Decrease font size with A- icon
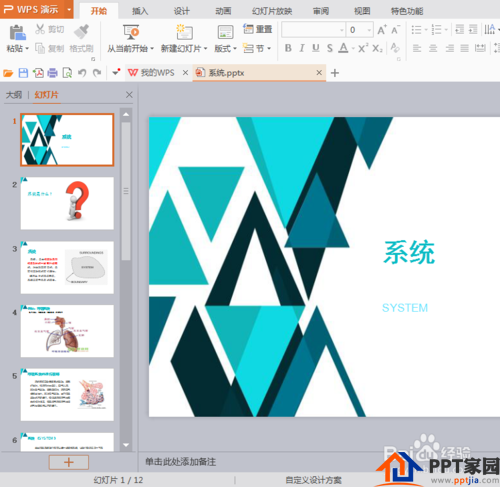This screenshot has width=500, height=487. [x=396, y=30]
